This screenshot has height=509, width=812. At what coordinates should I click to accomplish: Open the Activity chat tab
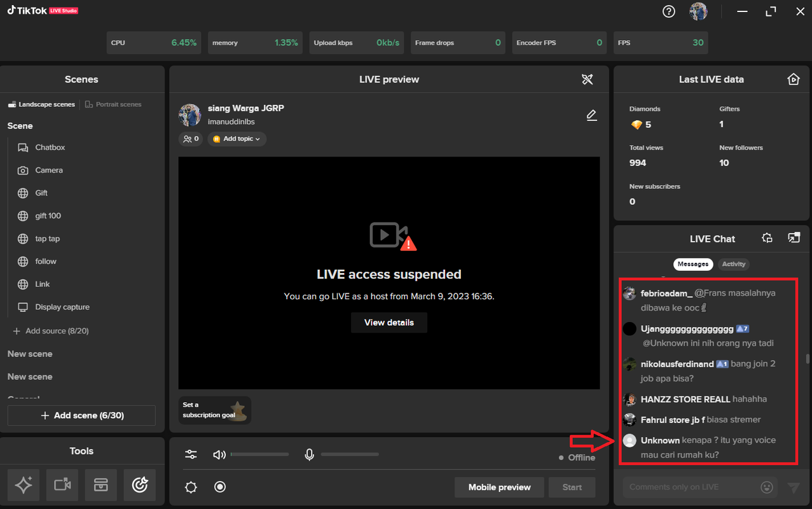pos(734,264)
